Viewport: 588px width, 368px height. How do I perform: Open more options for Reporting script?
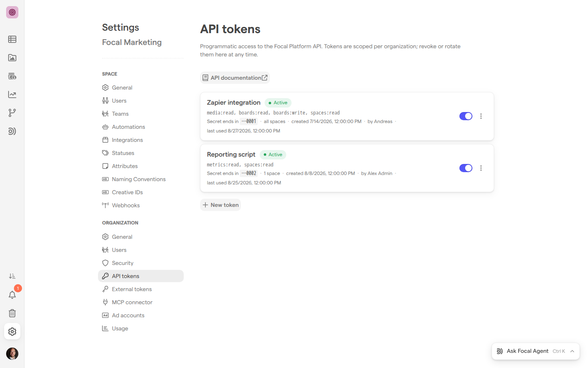click(481, 168)
